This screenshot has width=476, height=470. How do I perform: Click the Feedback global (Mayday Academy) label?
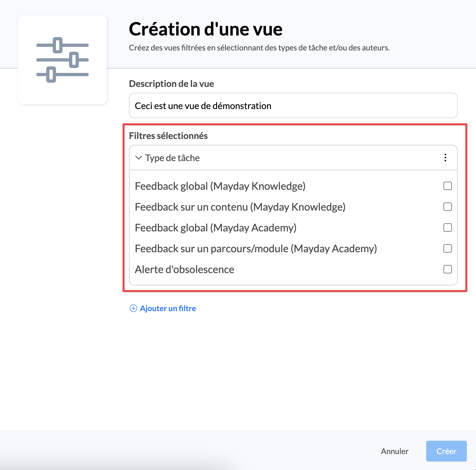click(x=216, y=228)
